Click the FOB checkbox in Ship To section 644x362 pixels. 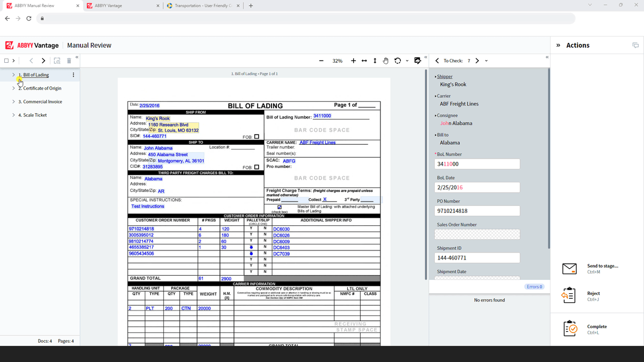pyautogui.click(x=257, y=167)
